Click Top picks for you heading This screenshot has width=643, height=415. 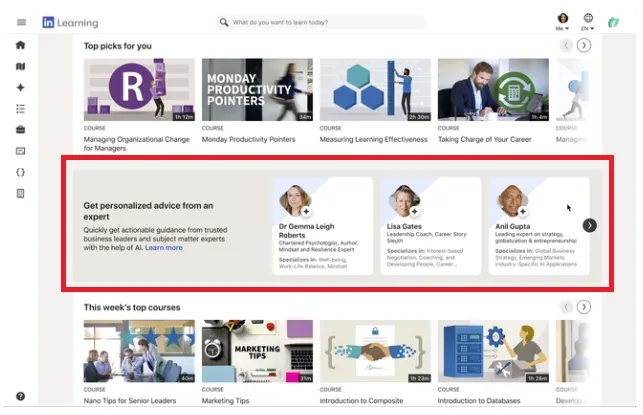coord(118,46)
